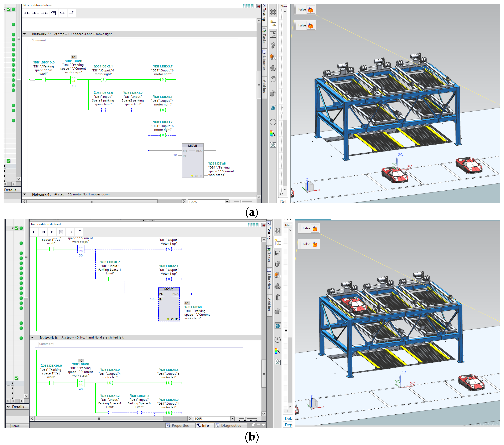
Task: Insert a coil instruction in panel (b)
Action: [52, 232]
